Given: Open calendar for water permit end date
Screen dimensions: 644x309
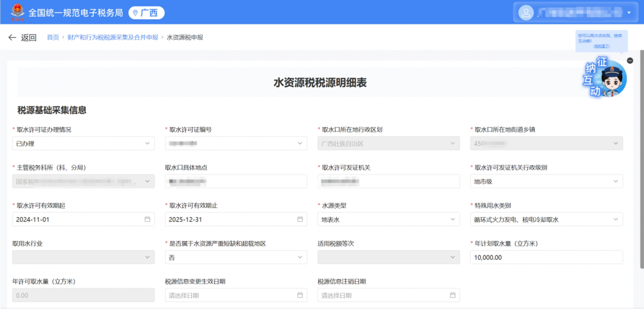Looking at the screenshot, I should tap(300, 219).
